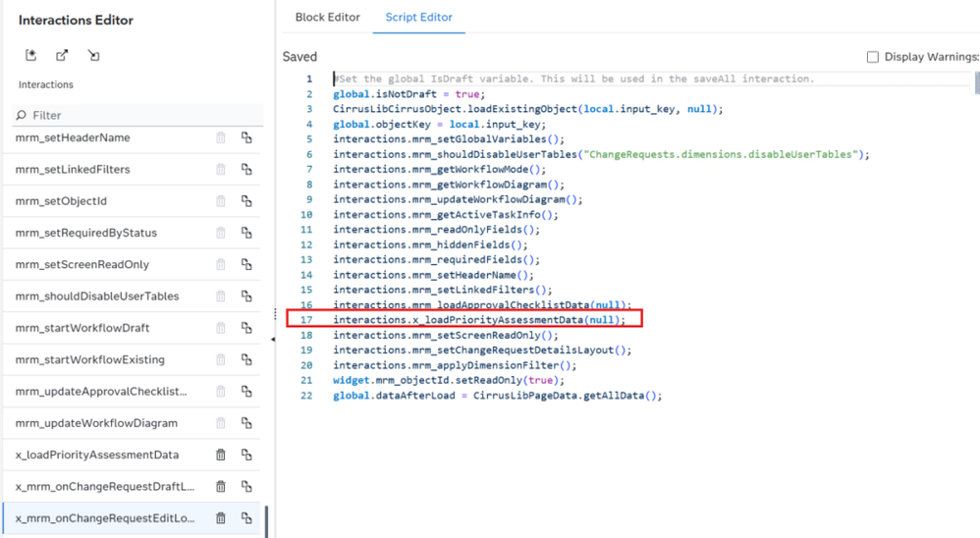Click line number 12 in gutter

pos(306,244)
